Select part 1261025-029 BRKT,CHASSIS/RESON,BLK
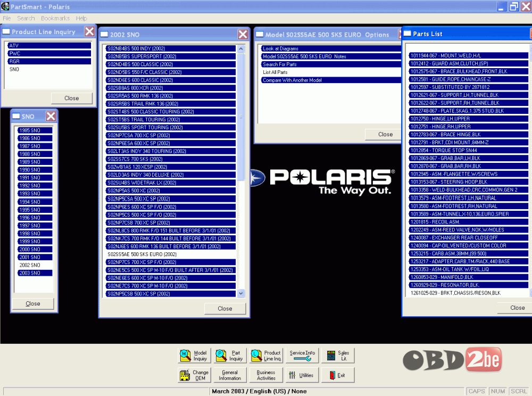Screen dimensions: 532x396 [469, 293]
